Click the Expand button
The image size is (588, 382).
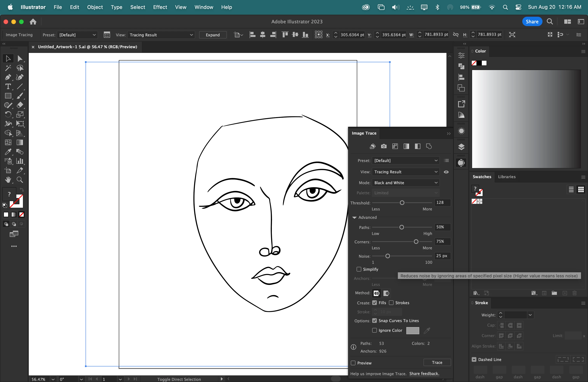(213, 35)
